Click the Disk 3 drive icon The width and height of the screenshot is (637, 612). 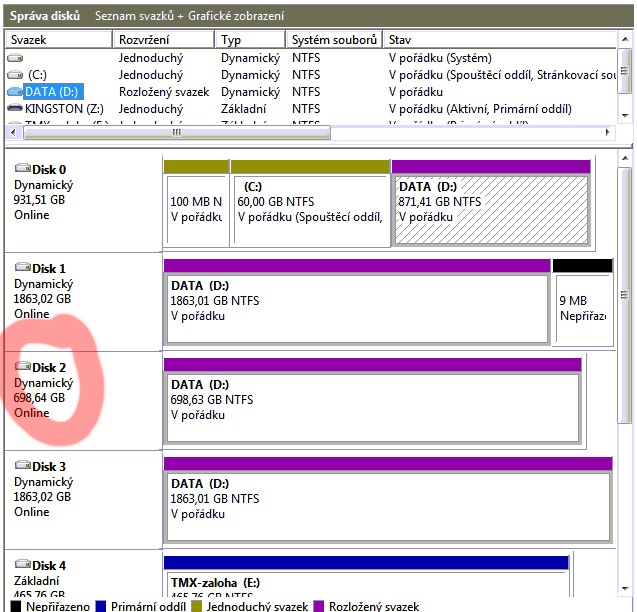click(22, 466)
